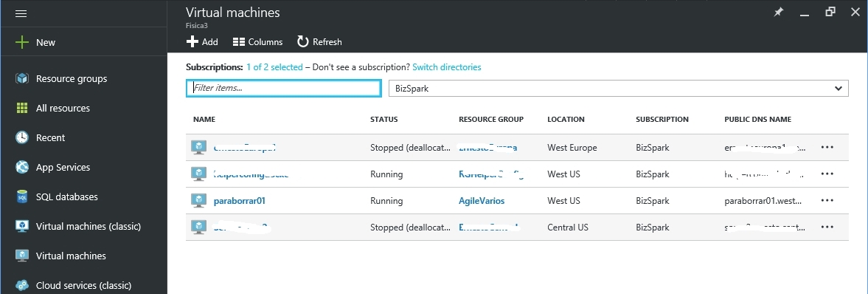Screen dimensions: 868x294
Task: Open the App Services globe icon
Action: click(21, 167)
